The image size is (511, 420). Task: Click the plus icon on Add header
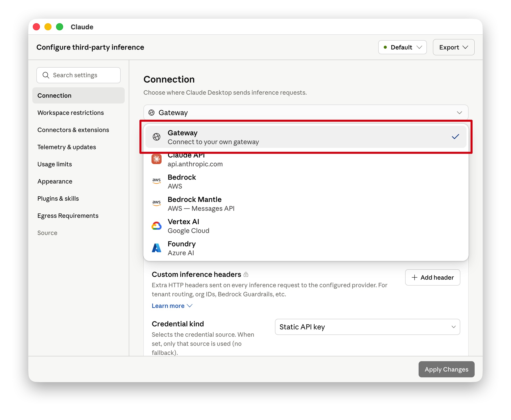[415, 277]
